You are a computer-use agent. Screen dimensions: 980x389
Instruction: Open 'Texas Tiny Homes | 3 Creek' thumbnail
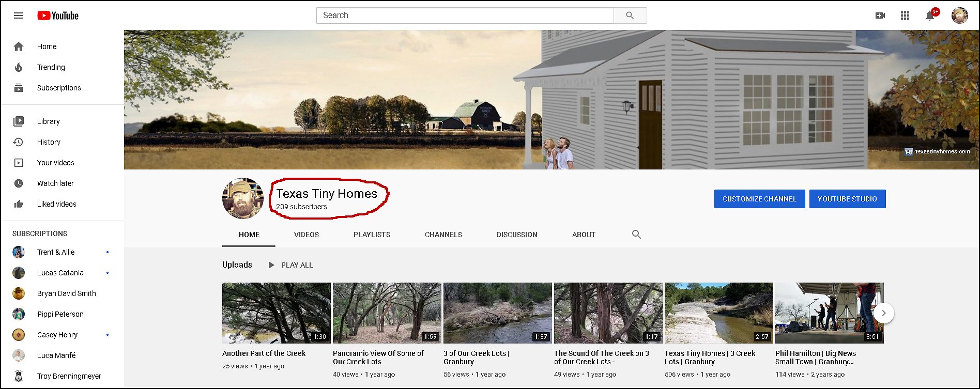click(x=719, y=313)
